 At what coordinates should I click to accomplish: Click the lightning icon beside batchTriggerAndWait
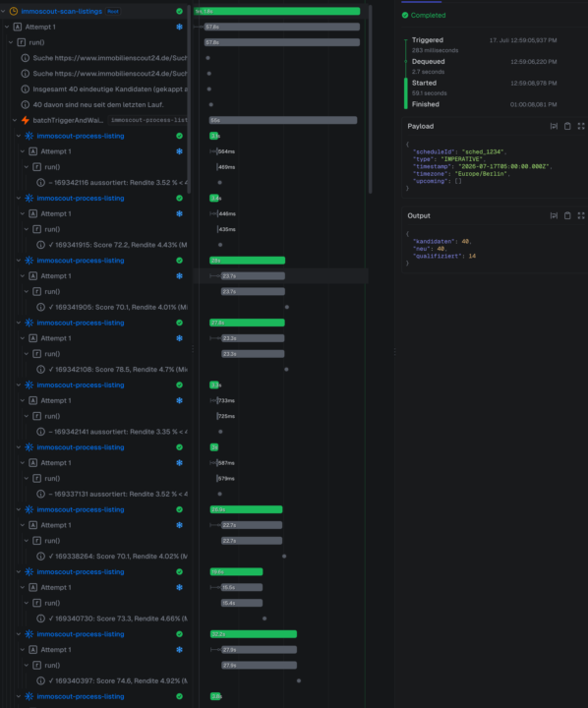pyautogui.click(x=26, y=120)
